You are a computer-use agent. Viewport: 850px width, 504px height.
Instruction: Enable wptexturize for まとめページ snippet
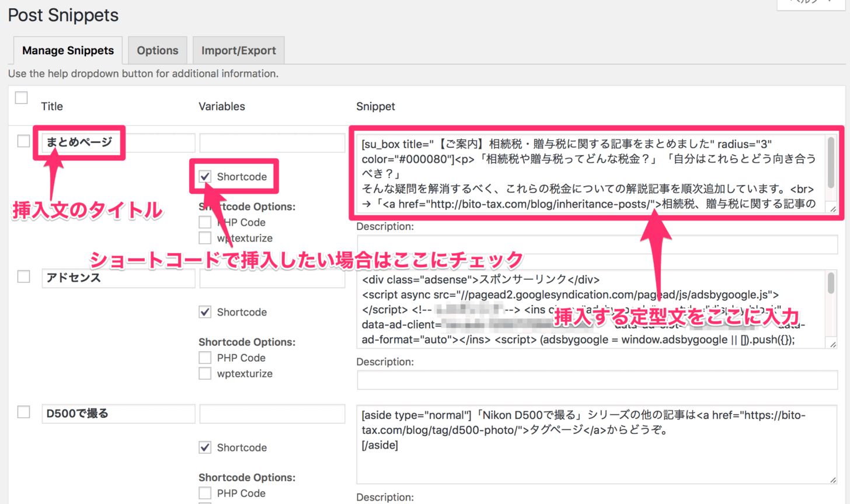(x=205, y=238)
